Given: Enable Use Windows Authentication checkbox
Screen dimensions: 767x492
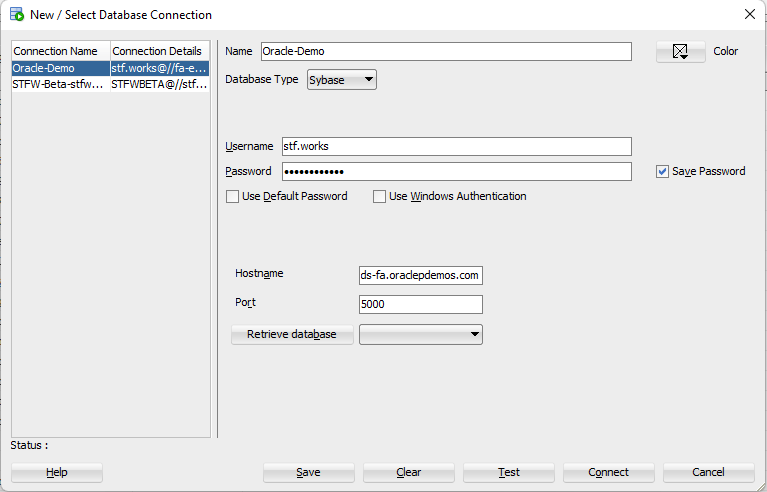Looking at the screenshot, I should click(380, 197).
